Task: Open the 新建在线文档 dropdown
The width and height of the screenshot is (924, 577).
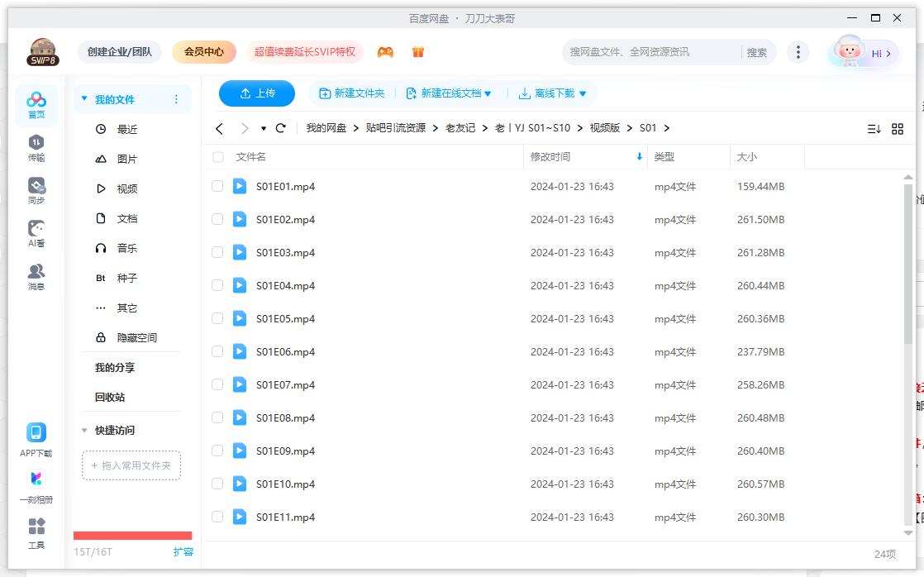Action: pyautogui.click(x=449, y=93)
